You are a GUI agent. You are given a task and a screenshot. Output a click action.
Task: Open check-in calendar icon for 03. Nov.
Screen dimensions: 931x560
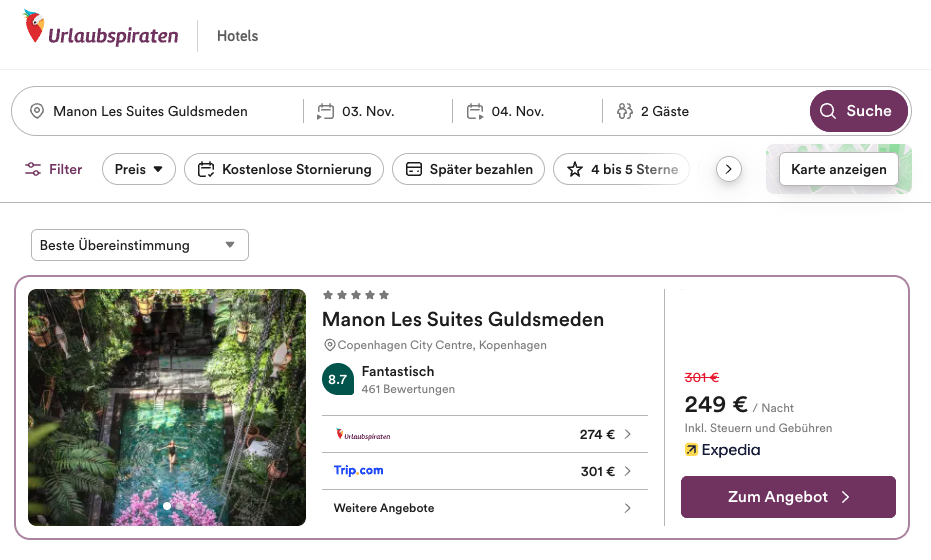(x=325, y=111)
